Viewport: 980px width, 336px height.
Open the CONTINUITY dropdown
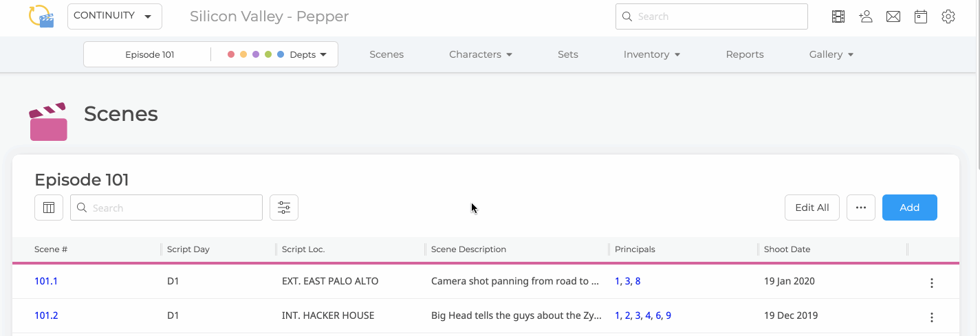(115, 16)
